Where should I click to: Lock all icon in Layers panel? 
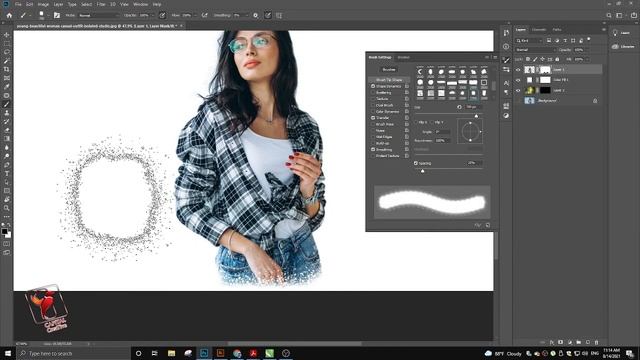pos(557,60)
